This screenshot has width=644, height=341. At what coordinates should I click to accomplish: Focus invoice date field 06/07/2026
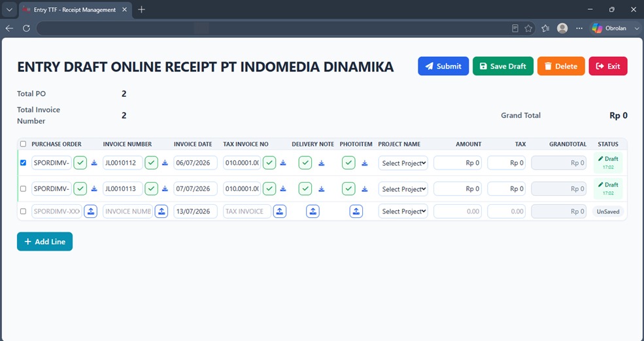click(195, 163)
